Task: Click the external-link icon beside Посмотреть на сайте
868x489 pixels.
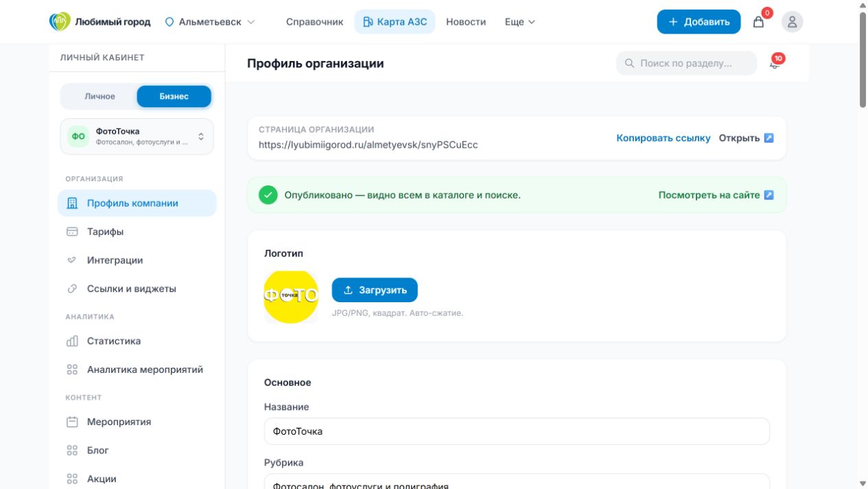Action: tap(769, 195)
